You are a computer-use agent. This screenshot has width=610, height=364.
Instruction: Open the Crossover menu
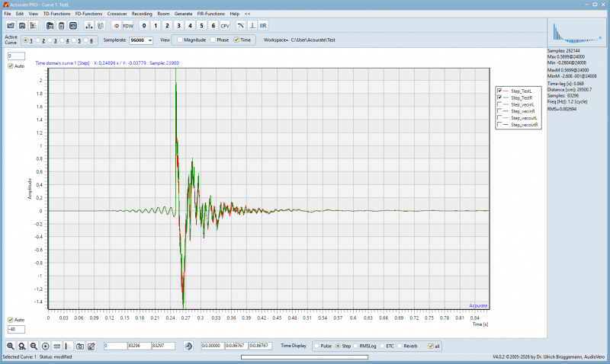[x=117, y=14]
